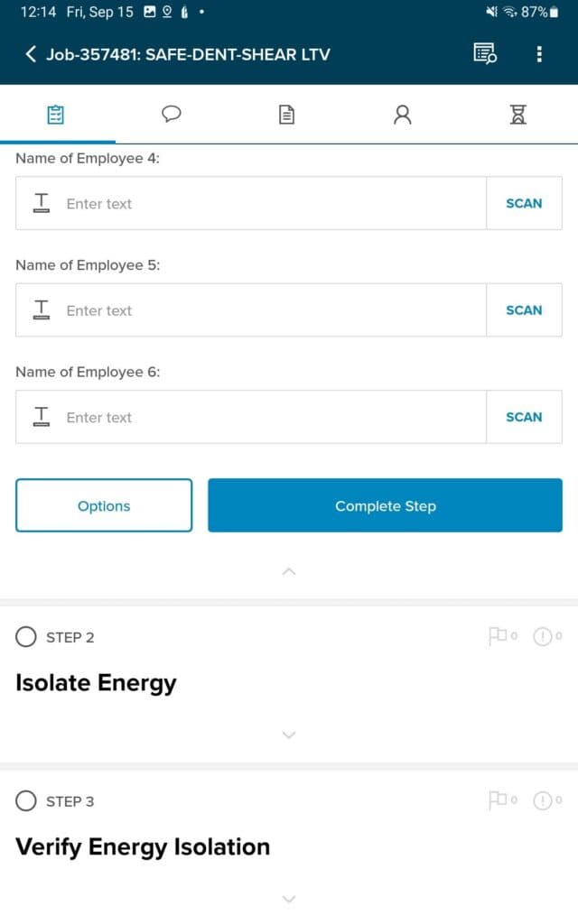Tap the alert icon on Step 2
The width and height of the screenshot is (578, 924).
[x=542, y=637]
